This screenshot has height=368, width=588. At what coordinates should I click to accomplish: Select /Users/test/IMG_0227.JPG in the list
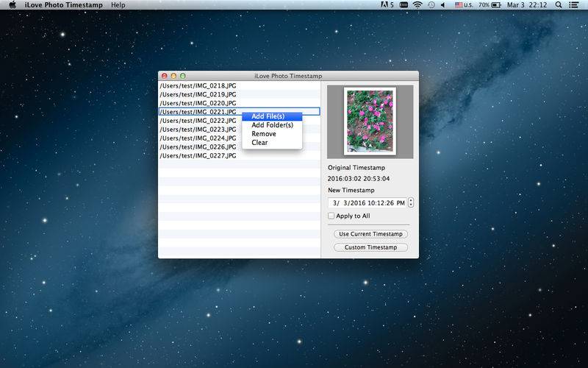tap(240, 155)
